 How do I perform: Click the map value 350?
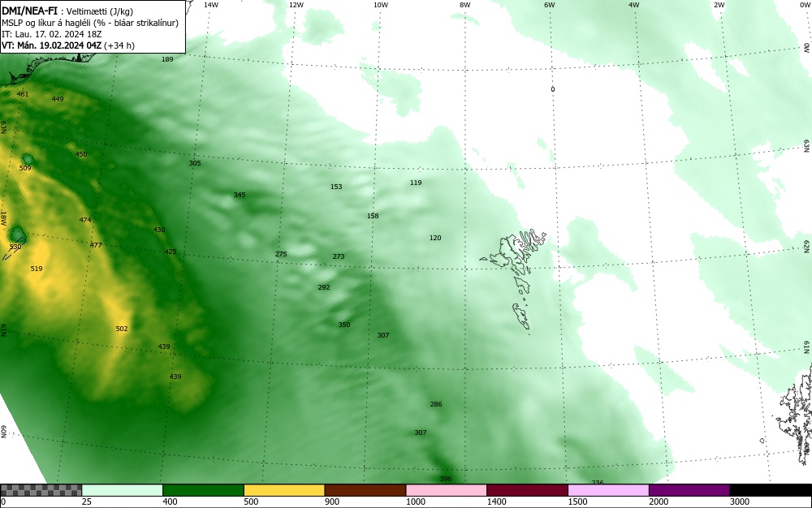point(344,325)
